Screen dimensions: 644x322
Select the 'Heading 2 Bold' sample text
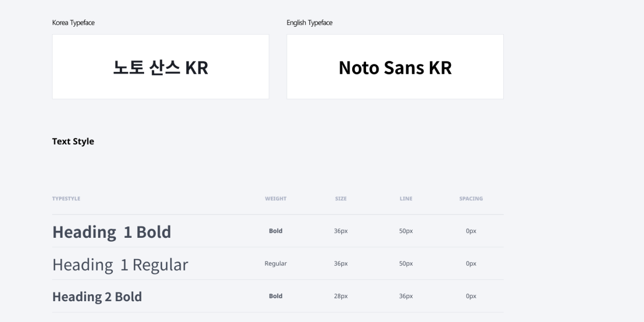[x=97, y=297]
